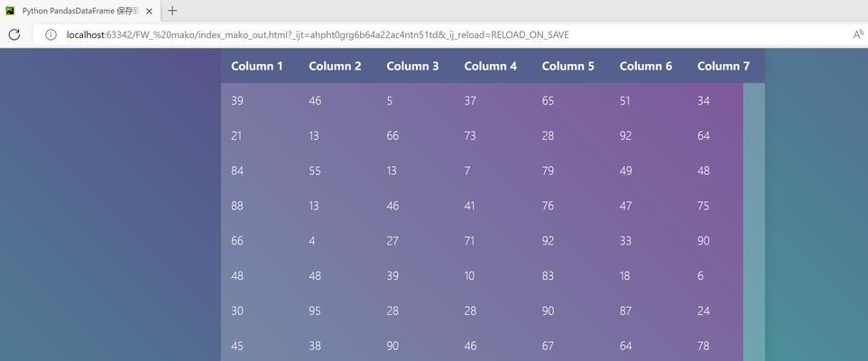Click the Column 2 header
The height and width of the screenshot is (361, 868).
(x=335, y=66)
